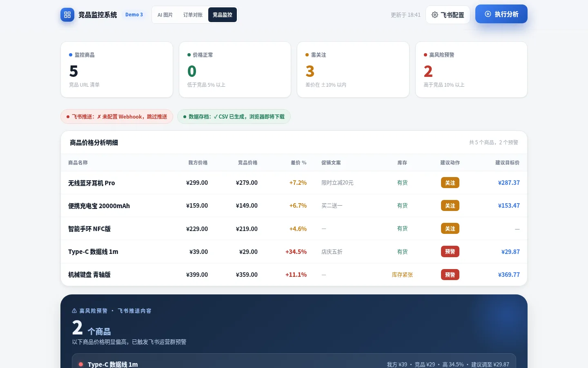Switch to the AI 图片 tab

click(165, 15)
